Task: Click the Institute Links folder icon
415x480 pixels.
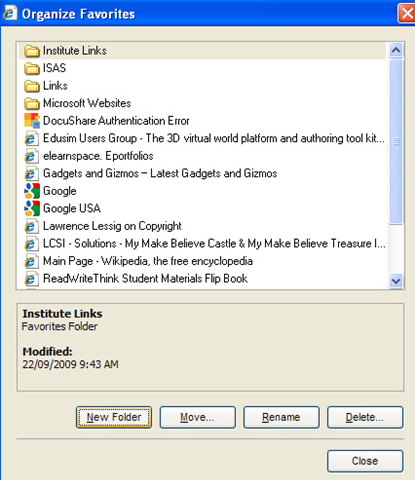Action: click(x=32, y=51)
